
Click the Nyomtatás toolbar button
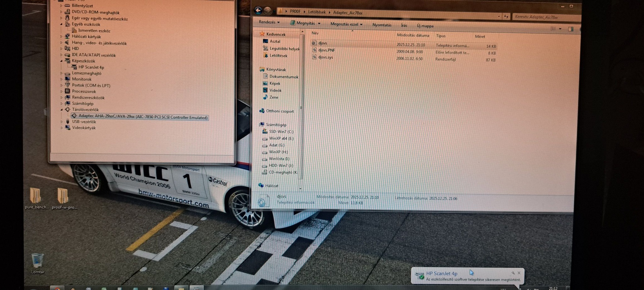point(382,25)
